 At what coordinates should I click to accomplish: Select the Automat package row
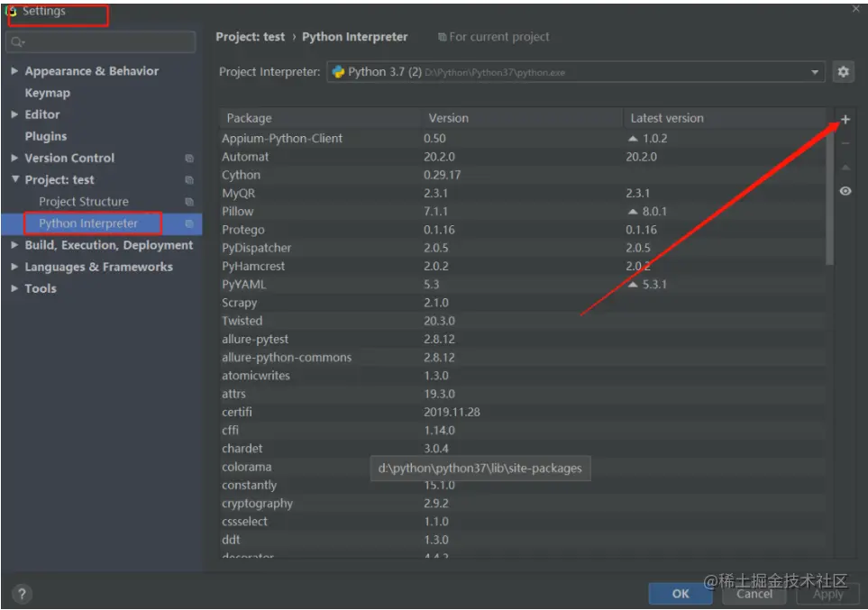click(x=522, y=157)
